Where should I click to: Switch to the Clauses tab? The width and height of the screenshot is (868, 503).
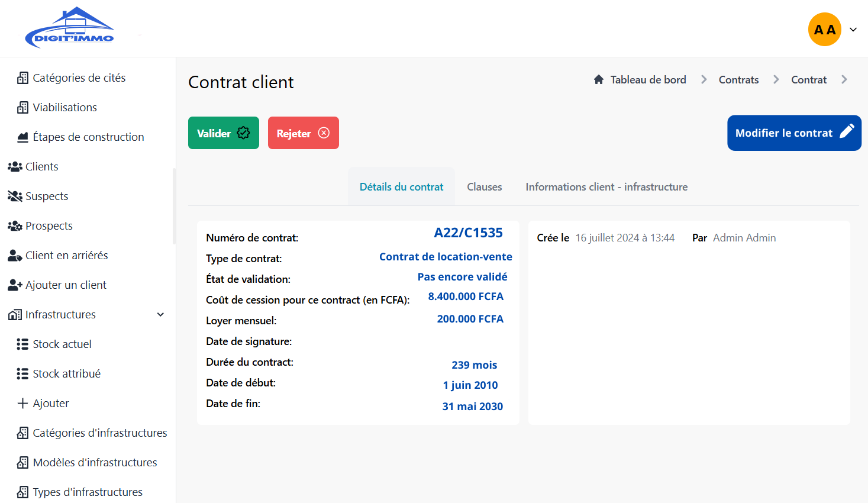(484, 187)
